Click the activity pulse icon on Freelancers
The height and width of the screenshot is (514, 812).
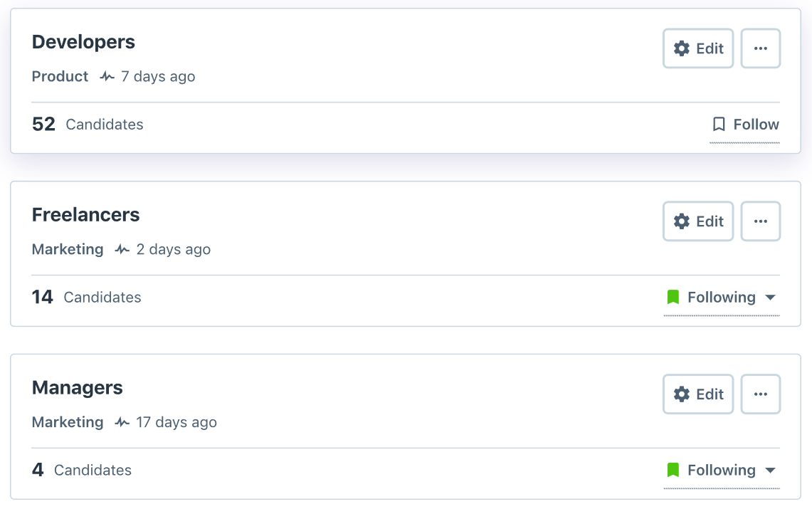tap(122, 250)
